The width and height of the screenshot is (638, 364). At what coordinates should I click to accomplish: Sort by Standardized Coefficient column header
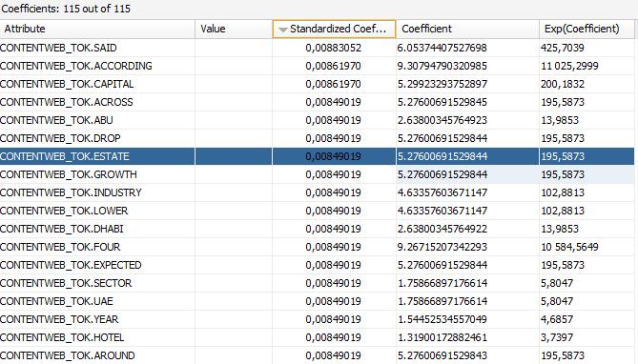[x=334, y=29]
